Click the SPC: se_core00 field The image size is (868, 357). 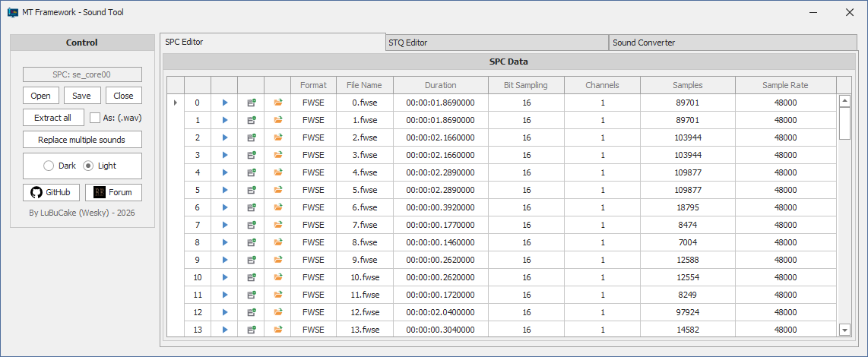[x=82, y=74]
